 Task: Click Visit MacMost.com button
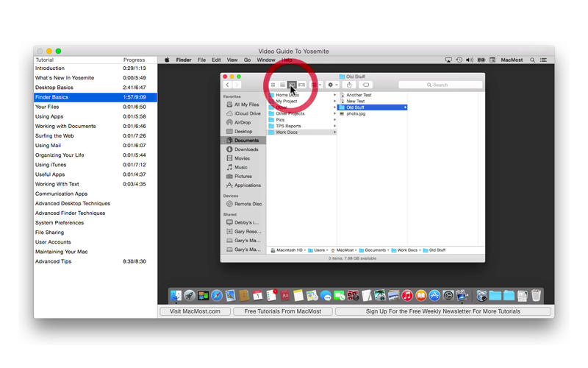(x=195, y=311)
